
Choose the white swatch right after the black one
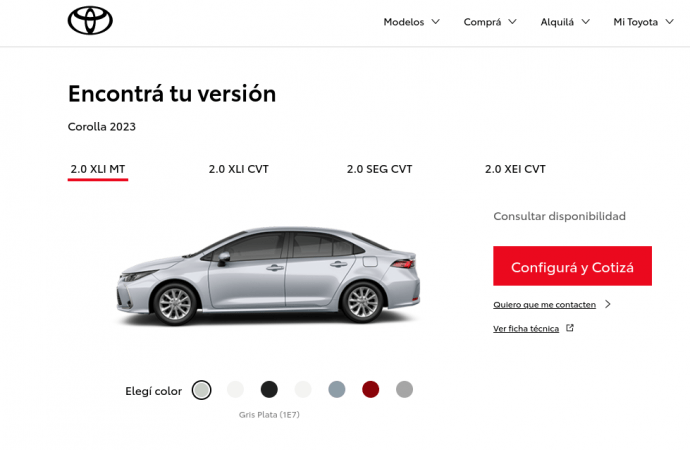[303, 389]
